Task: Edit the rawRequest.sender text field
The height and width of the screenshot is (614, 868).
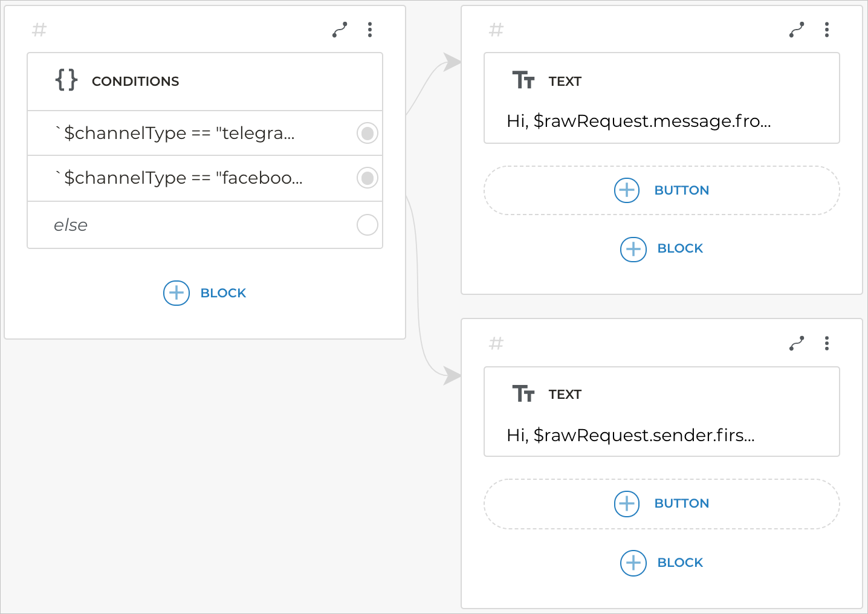Action: [x=630, y=435]
